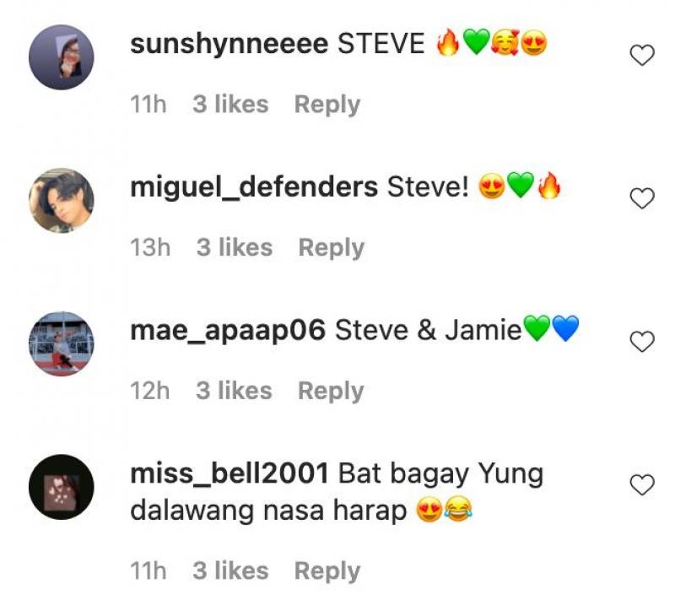Open username miss_bell2001

[229, 473]
